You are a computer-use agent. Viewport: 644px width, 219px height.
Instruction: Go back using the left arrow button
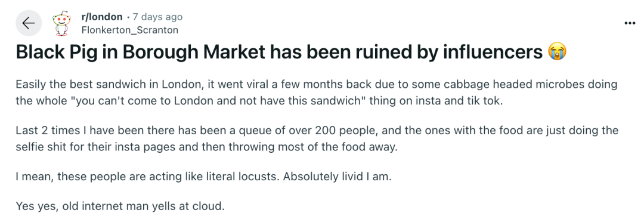[29, 23]
